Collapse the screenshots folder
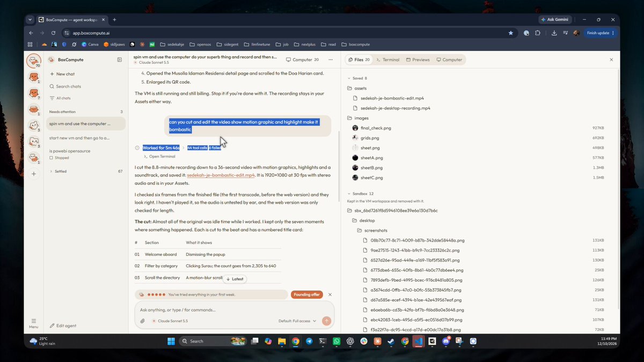 372,230
